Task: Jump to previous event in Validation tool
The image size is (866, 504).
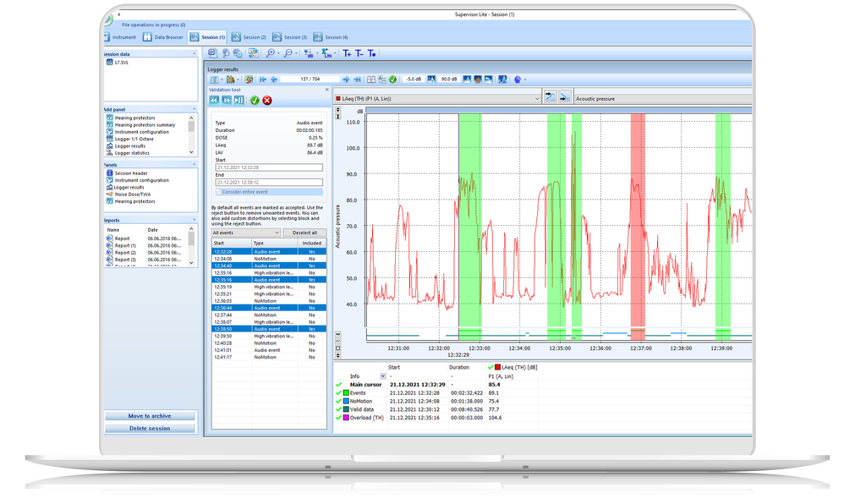Action: click(x=215, y=101)
